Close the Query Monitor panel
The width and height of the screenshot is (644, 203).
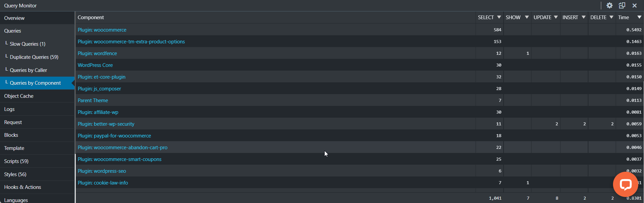click(635, 5)
